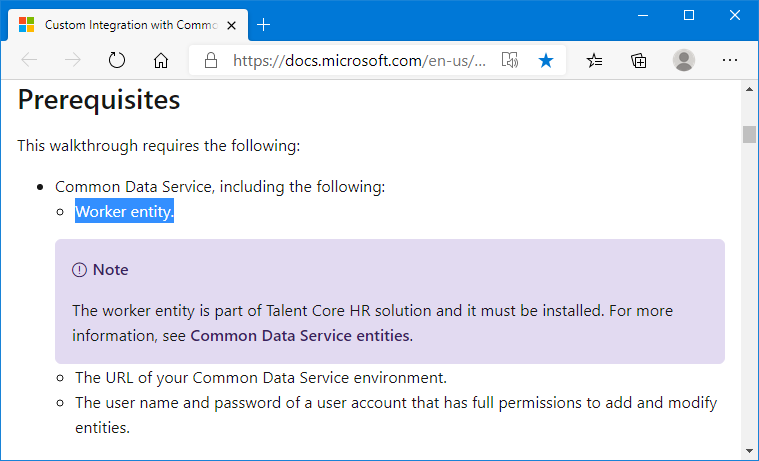Go to Home page via house icon
The image size is (759, 461).
tap(161, 60)
